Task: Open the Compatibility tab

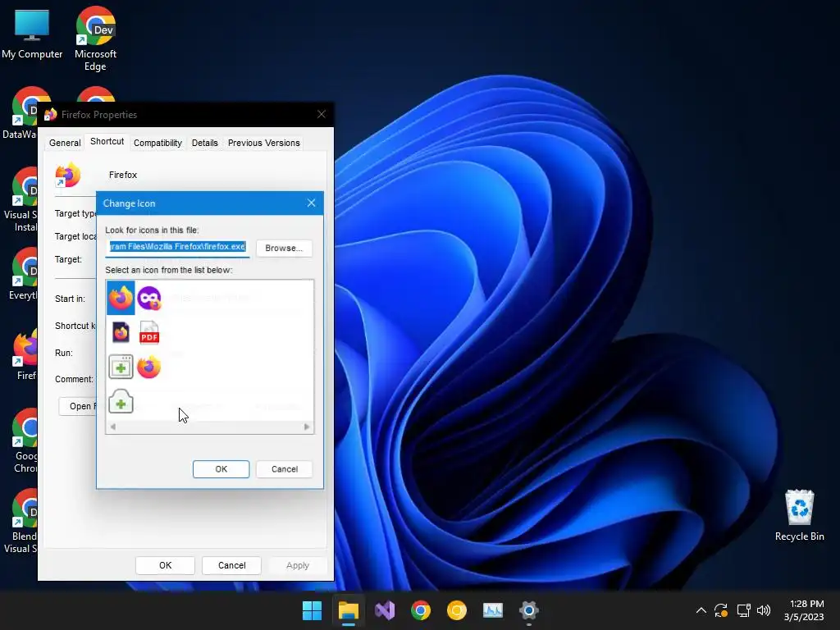Action: pos(157,143)
